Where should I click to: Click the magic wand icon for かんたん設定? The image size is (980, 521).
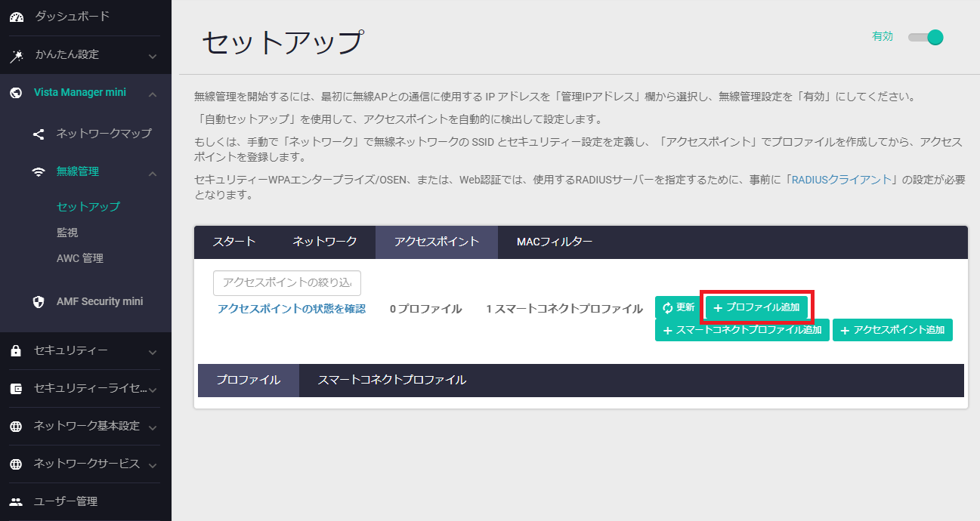point(17,55)
